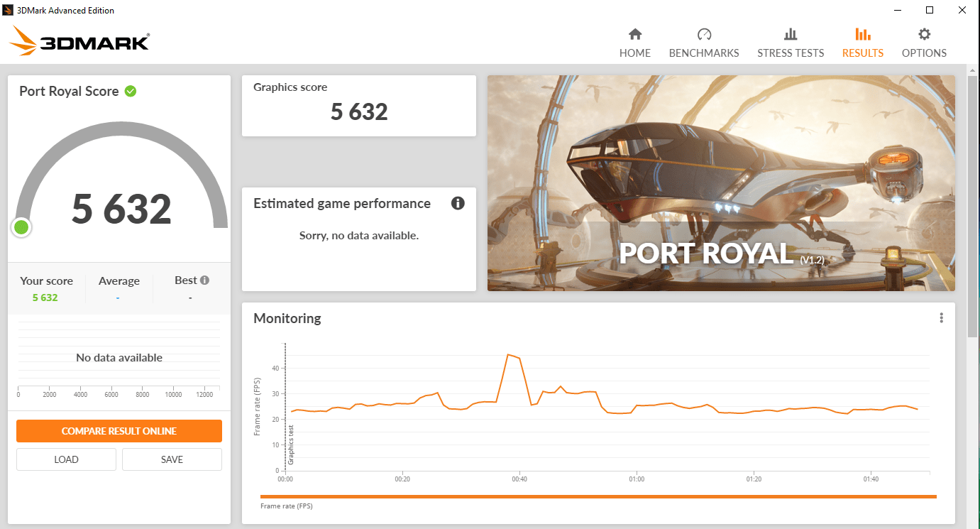Click the large 5 632 gauge score

pyautogui.click(x=121, y=209)
